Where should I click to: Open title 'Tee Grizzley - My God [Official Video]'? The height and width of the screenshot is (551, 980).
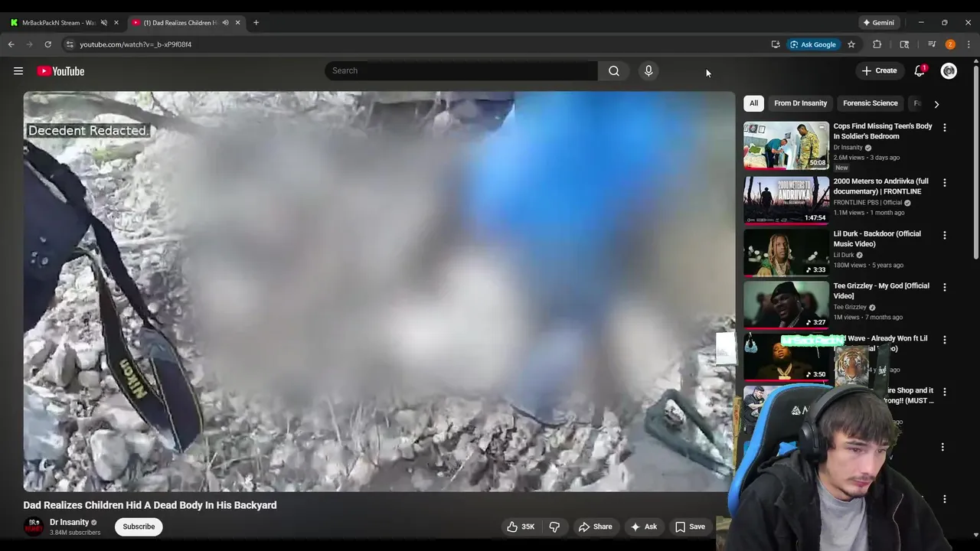[881, 291]
